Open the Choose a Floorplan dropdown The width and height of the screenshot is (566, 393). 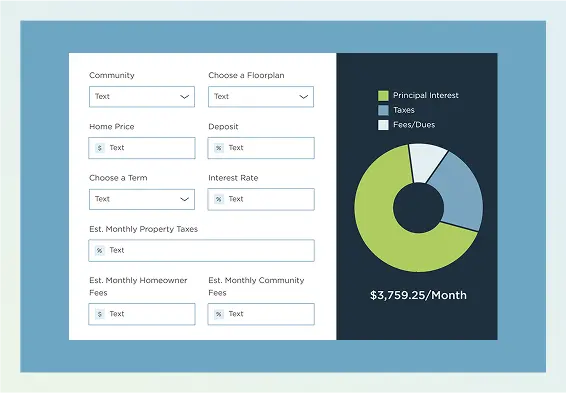(261, 97)
